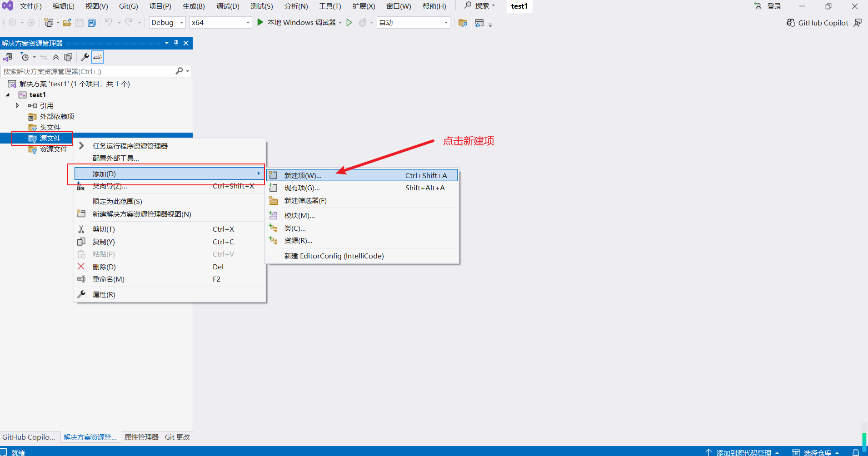868x456 pixels.
Task: Click the Visual Studio logo icon
Action: click(8, 6)
